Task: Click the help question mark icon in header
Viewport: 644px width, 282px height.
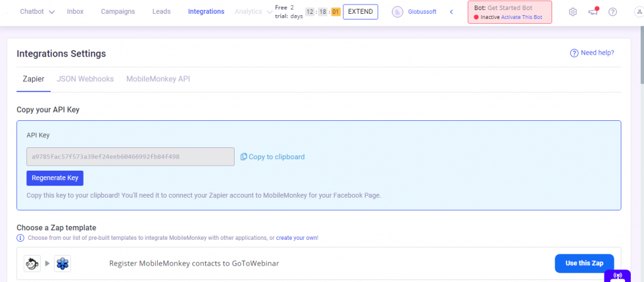Action: 613,12
